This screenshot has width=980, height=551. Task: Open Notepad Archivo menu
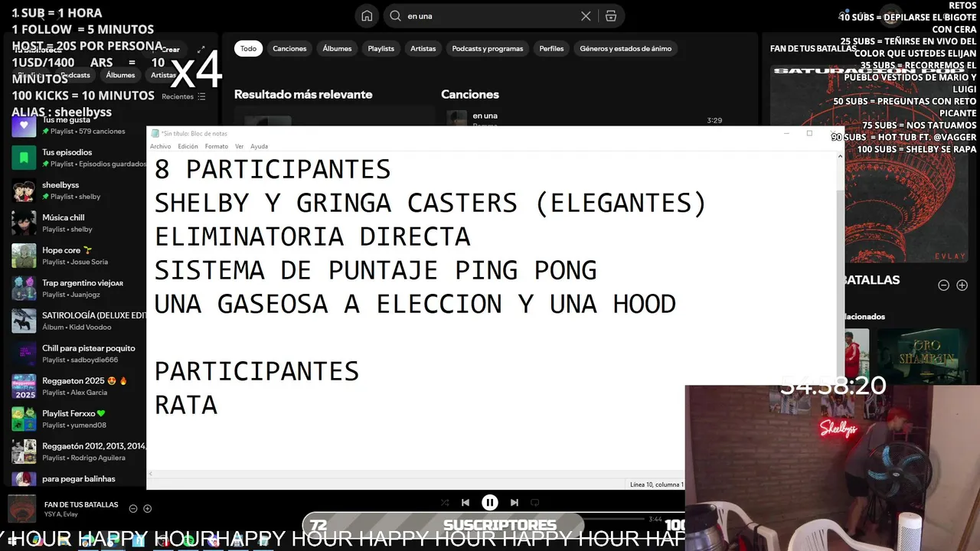tap(161, 146)
